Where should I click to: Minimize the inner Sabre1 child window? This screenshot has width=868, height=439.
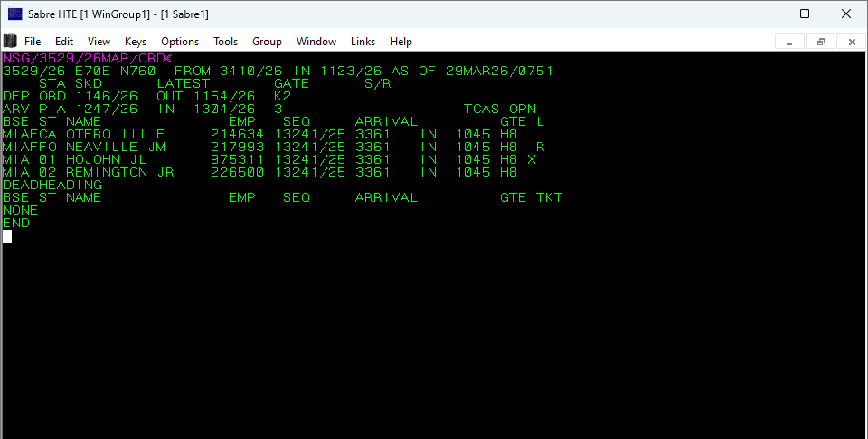coord(789,42)
